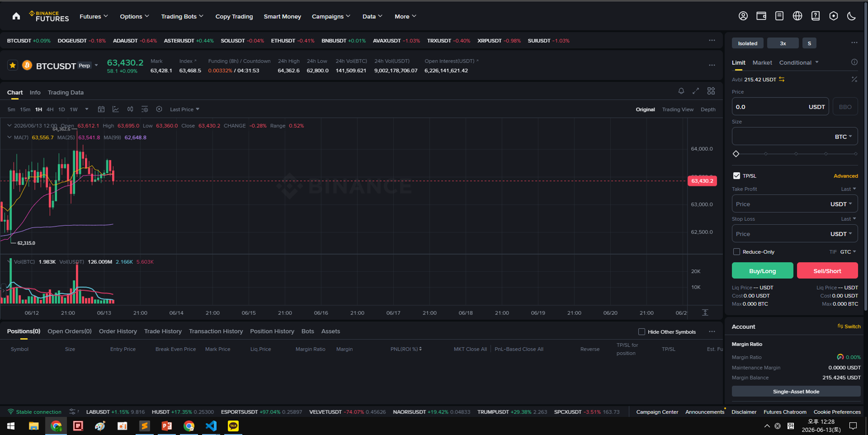Open the hexagon preferences icon in the header
The image size is (868, 435).
(x=833, y=16)
